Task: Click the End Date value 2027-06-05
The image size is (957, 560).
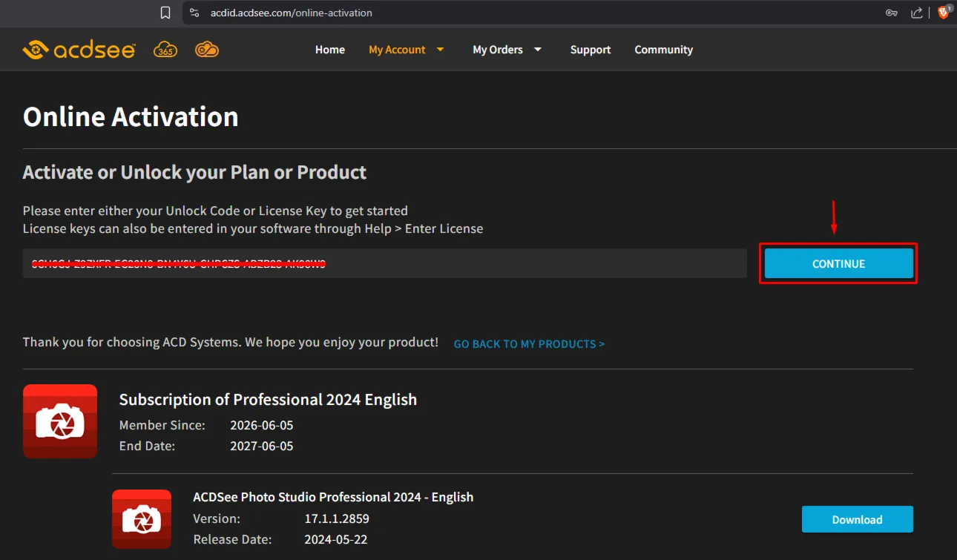Action: coord(262,446)
